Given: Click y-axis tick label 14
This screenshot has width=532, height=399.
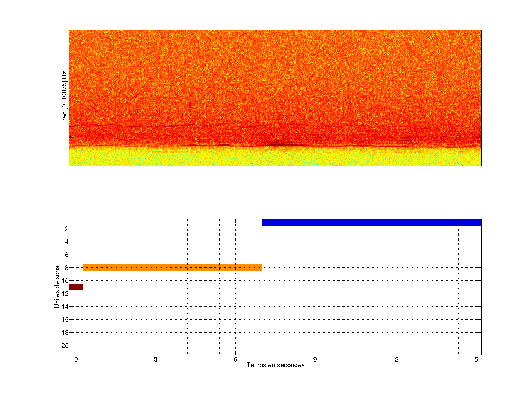Looking at the screenshot, I should tap(65, 307).
